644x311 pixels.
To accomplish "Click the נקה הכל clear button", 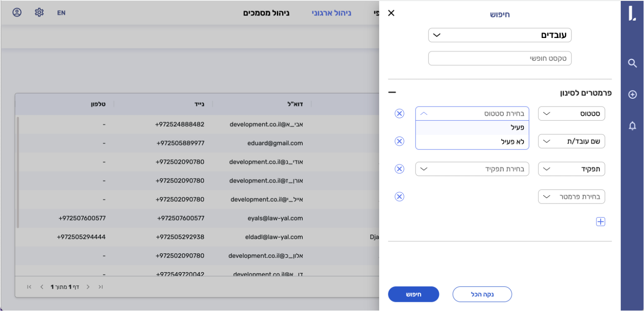I will click(x=482, y=295).
